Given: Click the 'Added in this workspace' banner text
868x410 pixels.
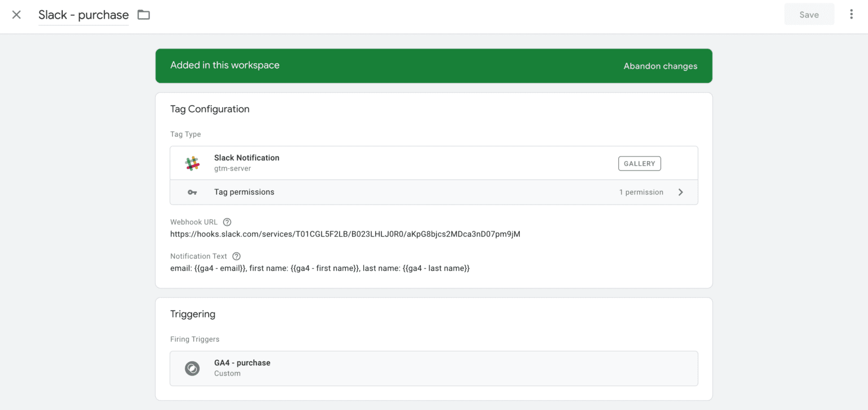Looking at the screenshot, I should pos(225,65).
